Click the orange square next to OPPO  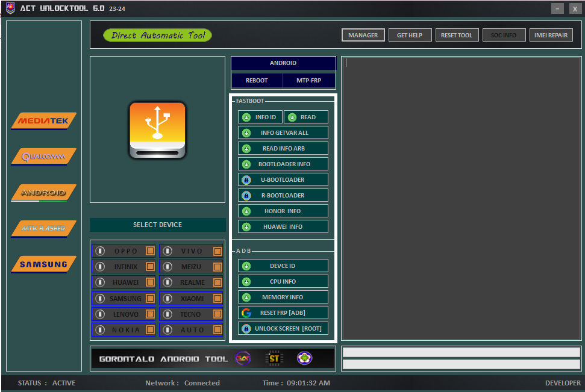[x=150, y=251]
